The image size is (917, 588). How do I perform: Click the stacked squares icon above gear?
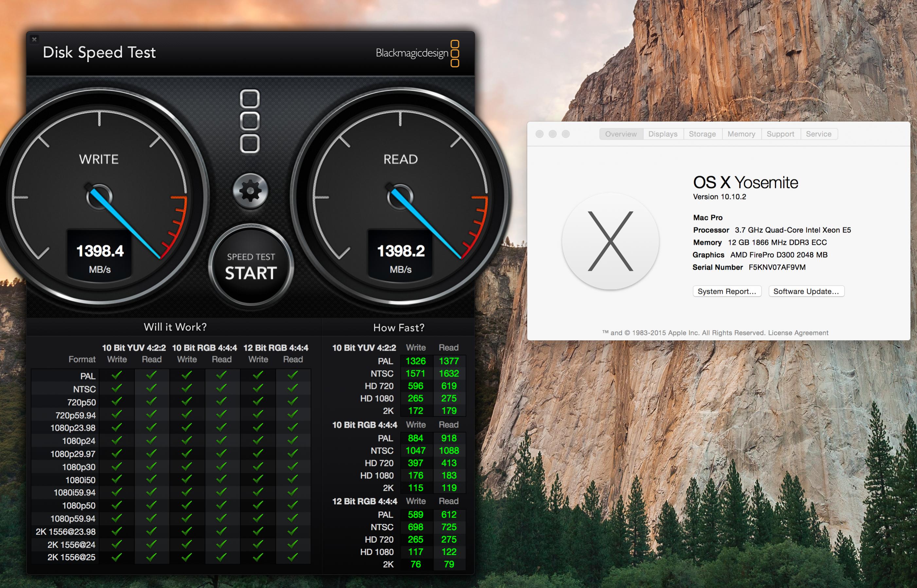[x=250, y=121]
